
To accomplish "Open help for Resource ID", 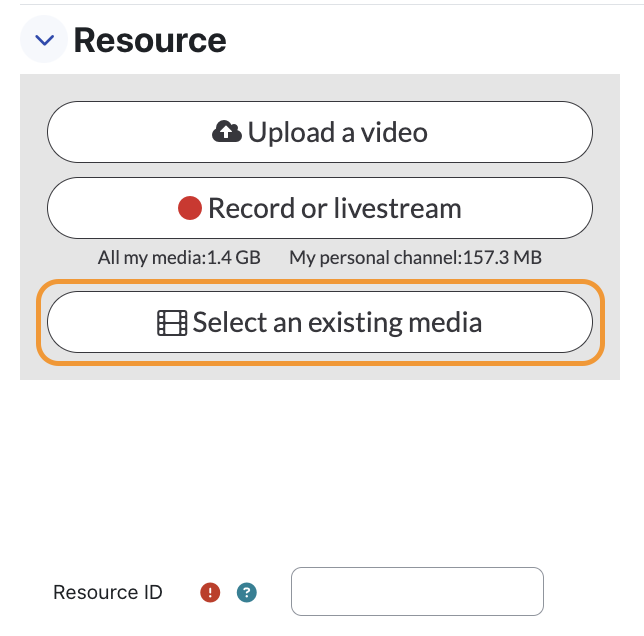I will click(246, 592).
